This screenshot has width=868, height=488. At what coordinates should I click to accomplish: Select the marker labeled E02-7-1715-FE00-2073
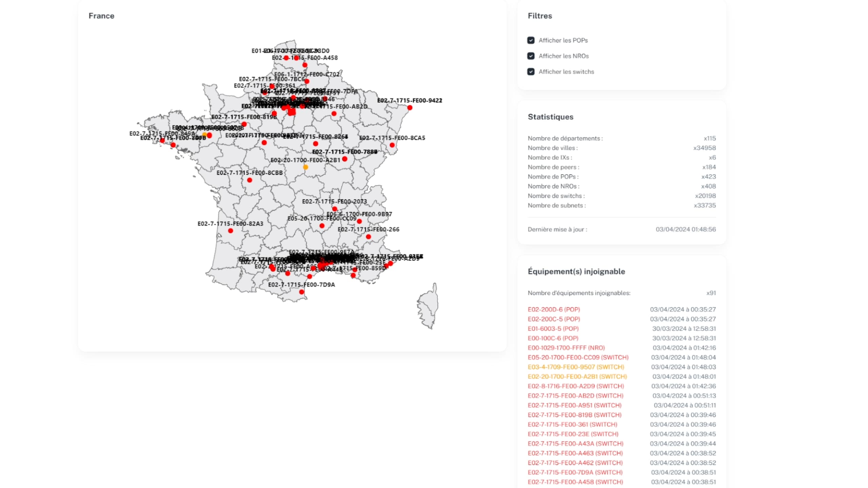point(334,209)
